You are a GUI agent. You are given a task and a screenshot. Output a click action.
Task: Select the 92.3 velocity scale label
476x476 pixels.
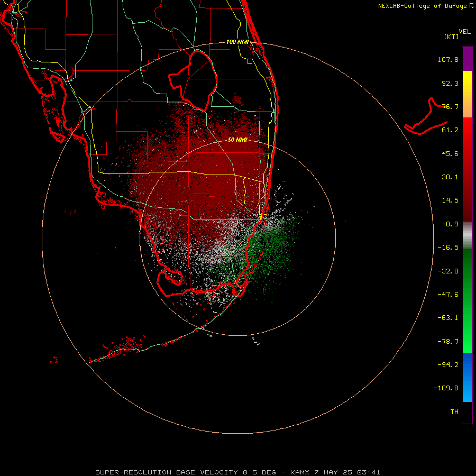(450, 83)
